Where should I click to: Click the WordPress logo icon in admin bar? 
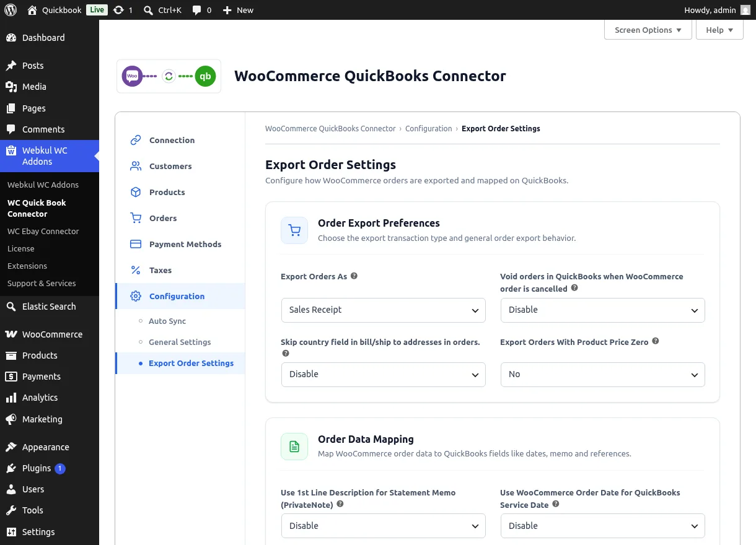pyautogui.click(x=11, y=10)
